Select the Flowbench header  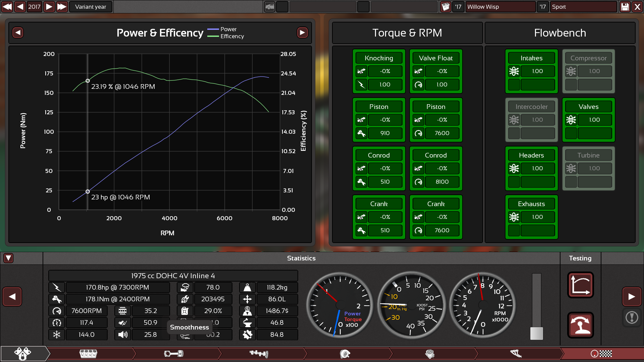(x=560, y=33)
